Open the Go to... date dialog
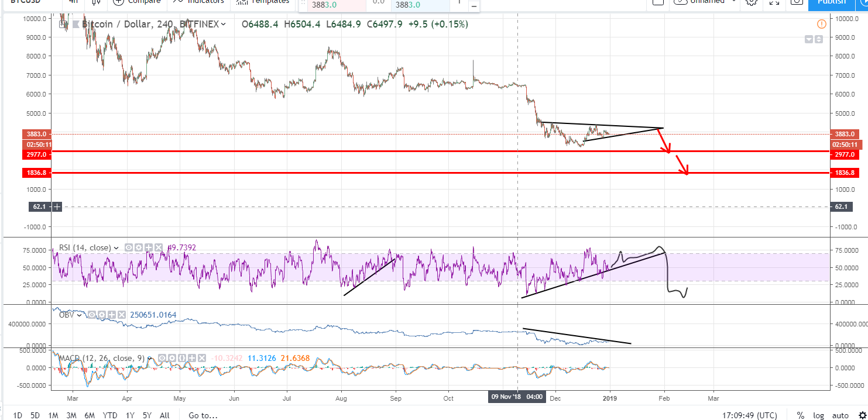The height and width of the screenshot is (420, 868). [203, 415]
